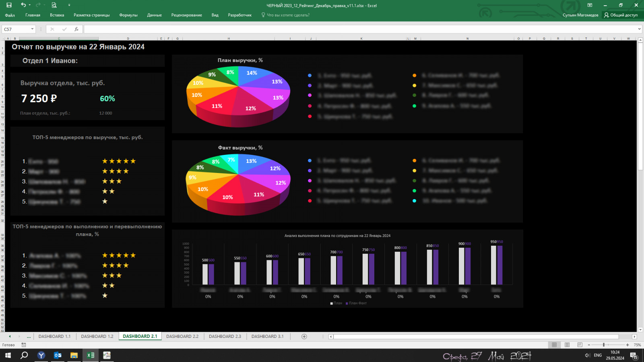Click the Сулъян Магомедов account name

pos(580,15)
